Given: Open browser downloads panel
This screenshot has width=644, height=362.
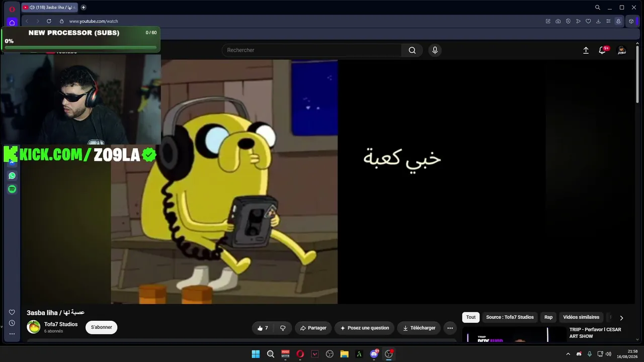Looking at the screenshot, I should [x=598, y=21].
